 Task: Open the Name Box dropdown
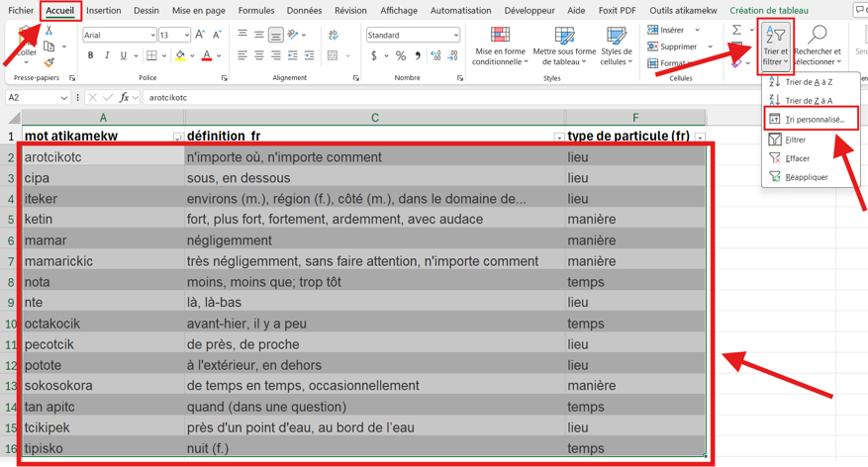tap(64, 97)
